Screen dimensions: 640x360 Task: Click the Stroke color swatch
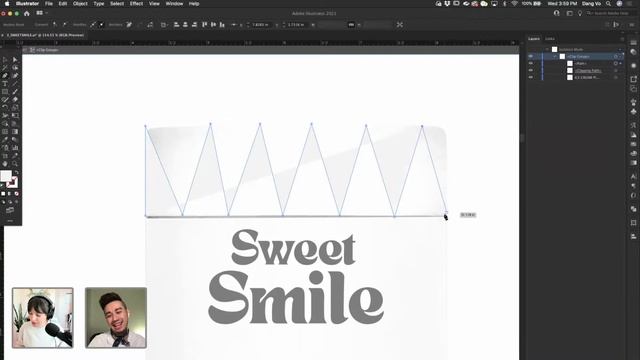12,182
